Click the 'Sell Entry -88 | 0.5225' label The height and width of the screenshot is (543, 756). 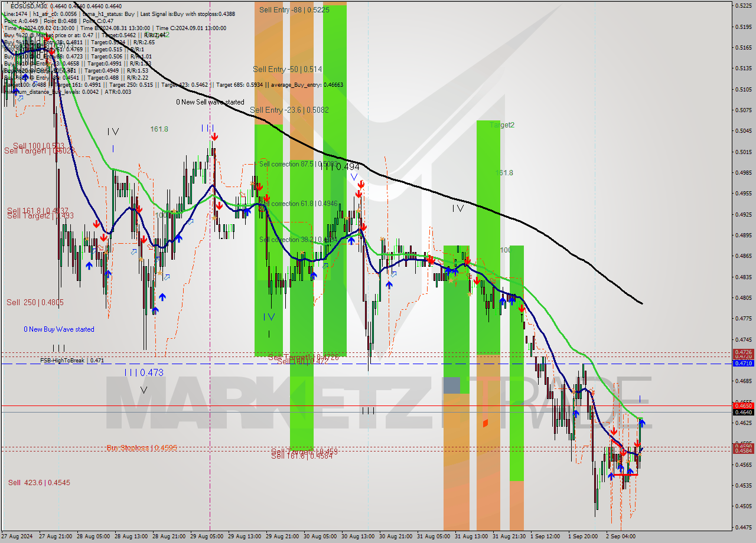(x=294, y=10)
